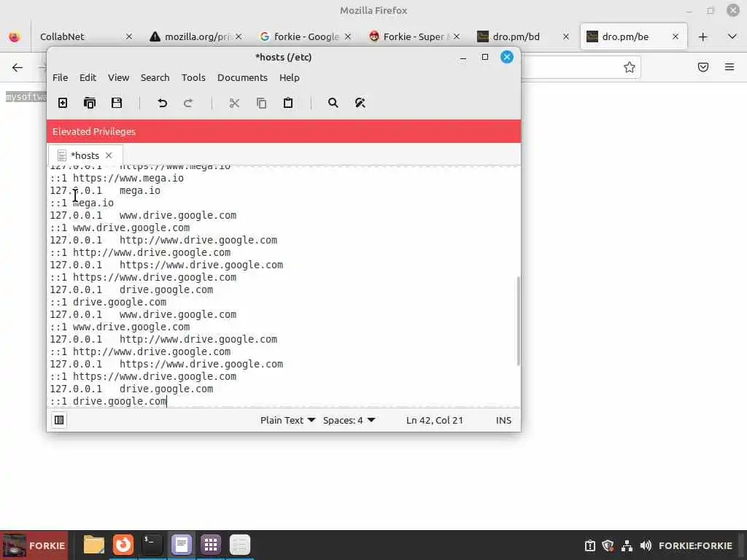Open the Documents menu

(x=242, y=77)
